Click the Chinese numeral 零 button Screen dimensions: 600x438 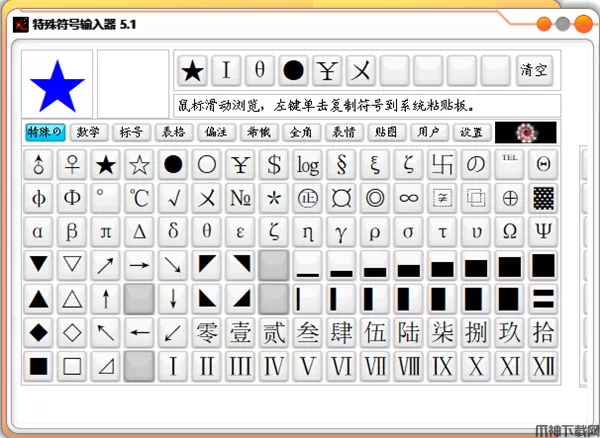[206, 332]
